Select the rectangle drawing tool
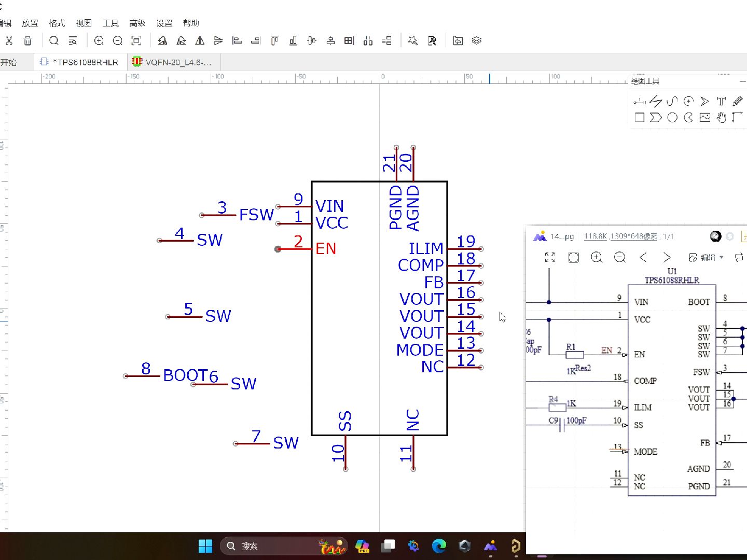 640,118
